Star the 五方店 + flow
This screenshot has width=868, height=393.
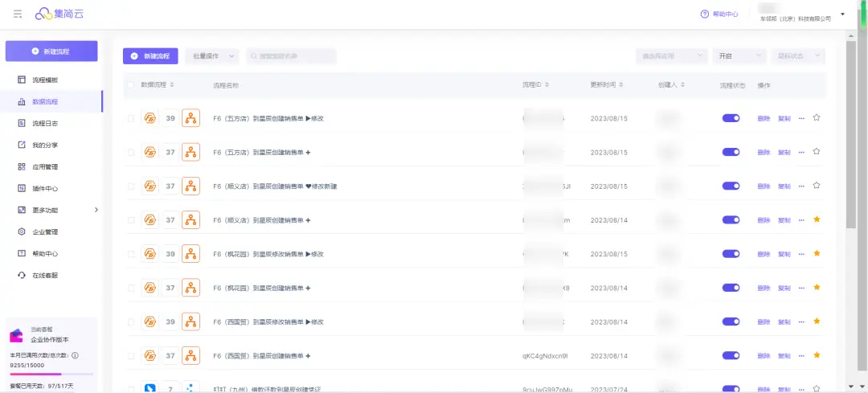(817, 152)
